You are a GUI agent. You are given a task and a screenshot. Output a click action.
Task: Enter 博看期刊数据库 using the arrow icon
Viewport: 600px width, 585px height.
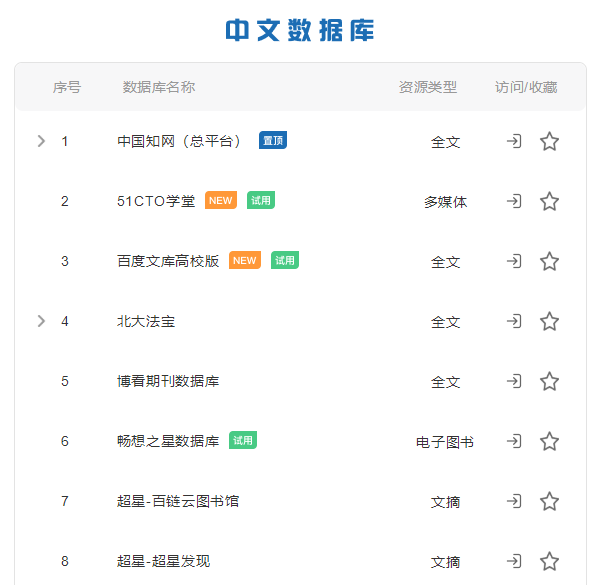[514, 381]
